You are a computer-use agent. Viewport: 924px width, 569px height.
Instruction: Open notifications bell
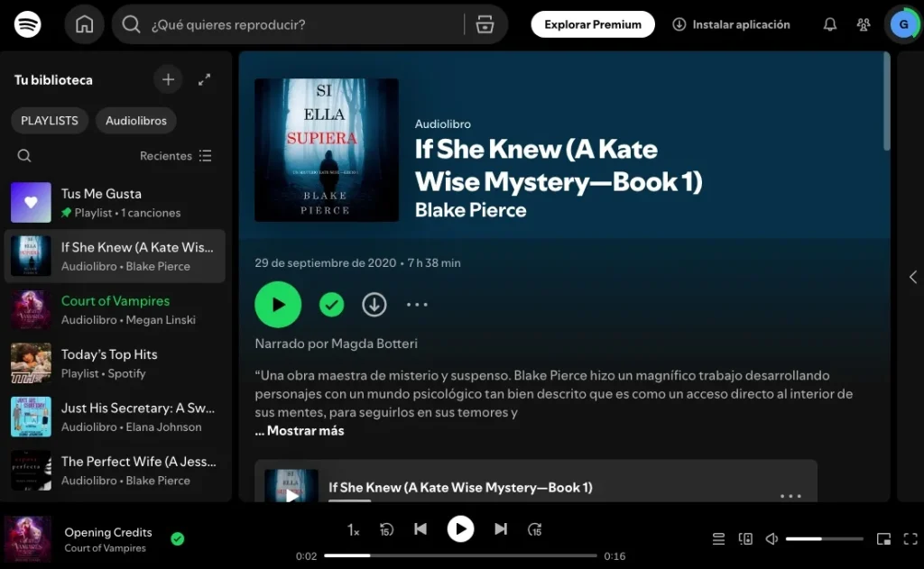pyautogui.click(x=830, y=24)
